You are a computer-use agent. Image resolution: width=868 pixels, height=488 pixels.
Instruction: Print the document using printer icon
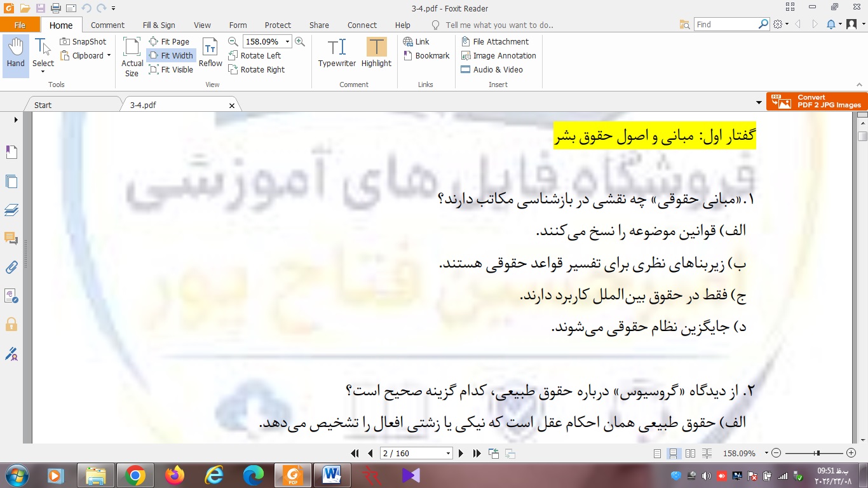coord(55,8)
